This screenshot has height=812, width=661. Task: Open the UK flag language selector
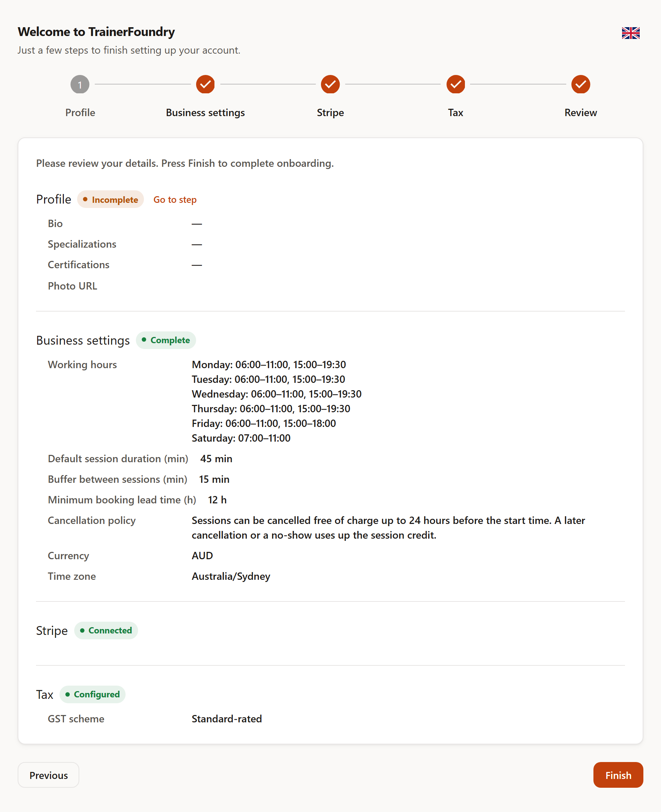(631, 33)
